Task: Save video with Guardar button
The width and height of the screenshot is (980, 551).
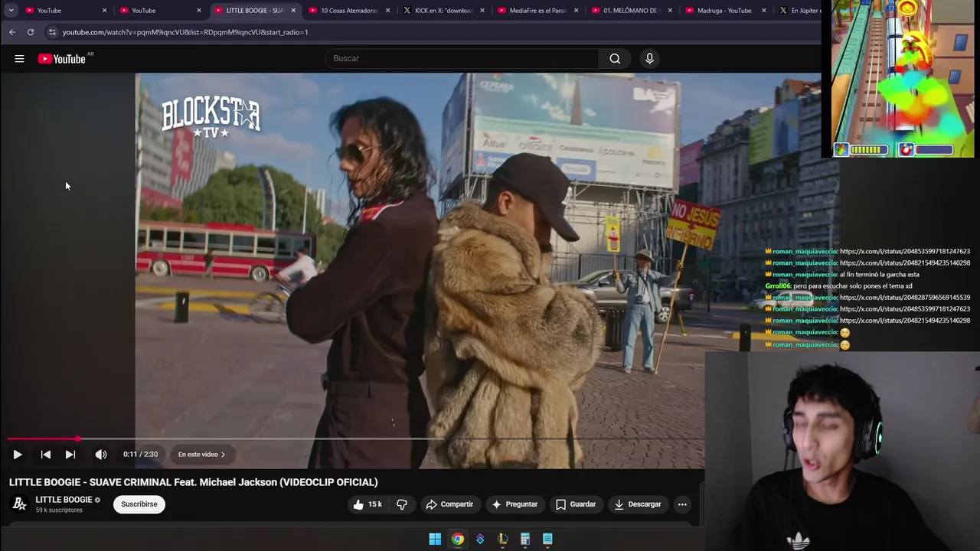Action: coord(576,504)
